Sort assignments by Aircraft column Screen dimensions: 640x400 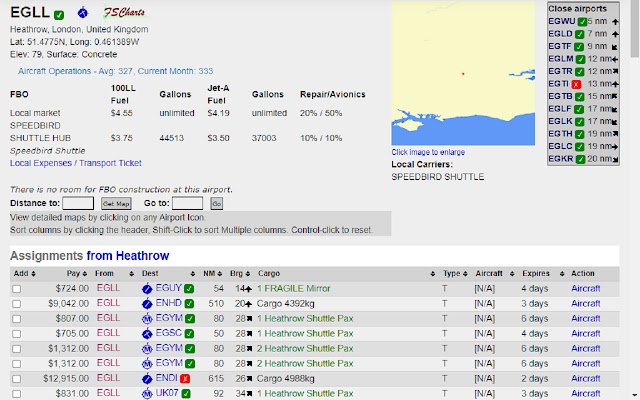tap(495, 273)
